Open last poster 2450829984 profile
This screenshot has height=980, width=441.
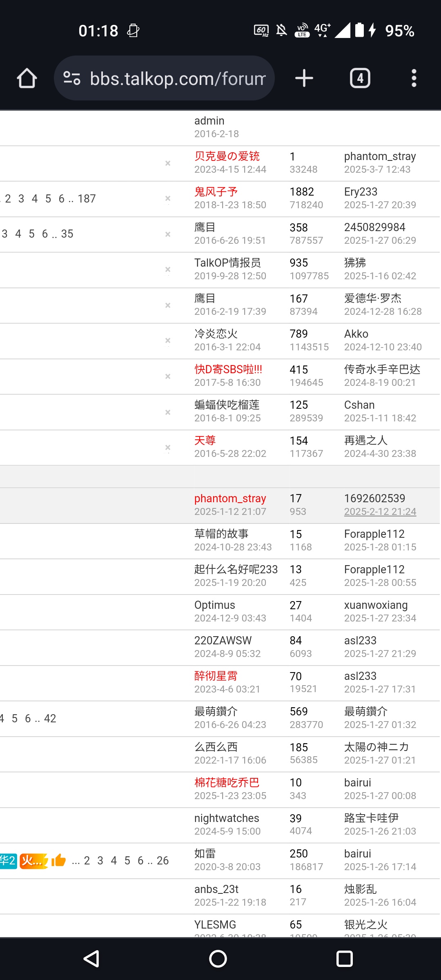pyautogui.click(x=375, y=227)
